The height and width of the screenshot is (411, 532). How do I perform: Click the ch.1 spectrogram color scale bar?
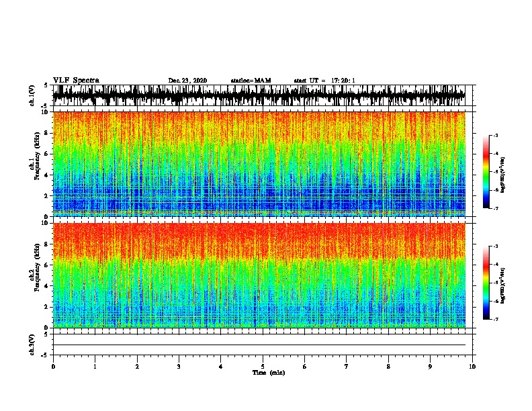[486, 172]
